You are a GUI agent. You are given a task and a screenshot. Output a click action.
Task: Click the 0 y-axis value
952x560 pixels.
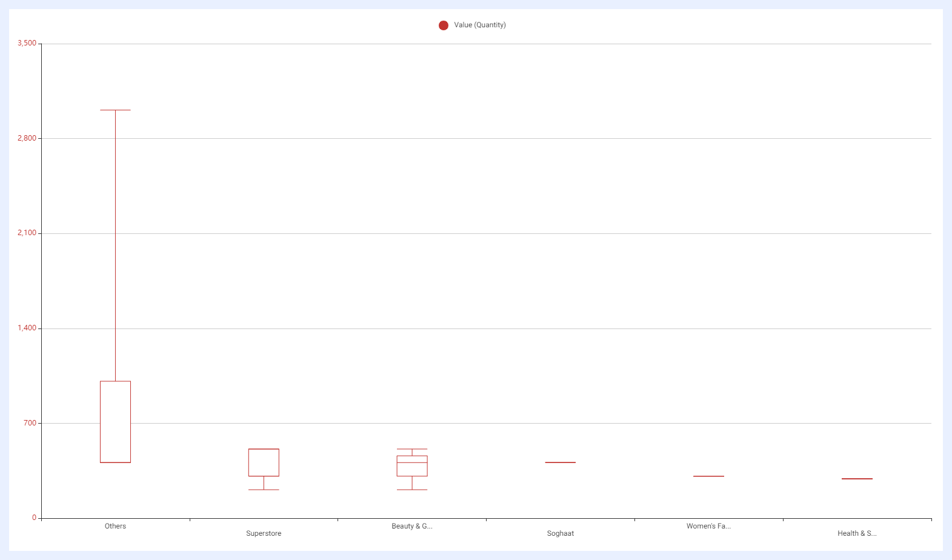coord(35,518)
